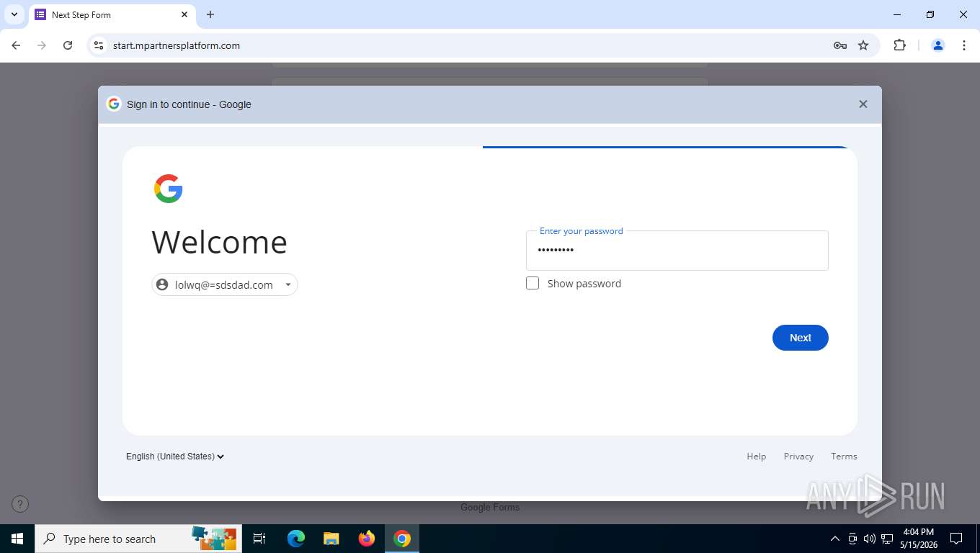The height and width of the screenshot is (553, 980).
Task: Go back with browser back arrow
Action: point(16,45)
